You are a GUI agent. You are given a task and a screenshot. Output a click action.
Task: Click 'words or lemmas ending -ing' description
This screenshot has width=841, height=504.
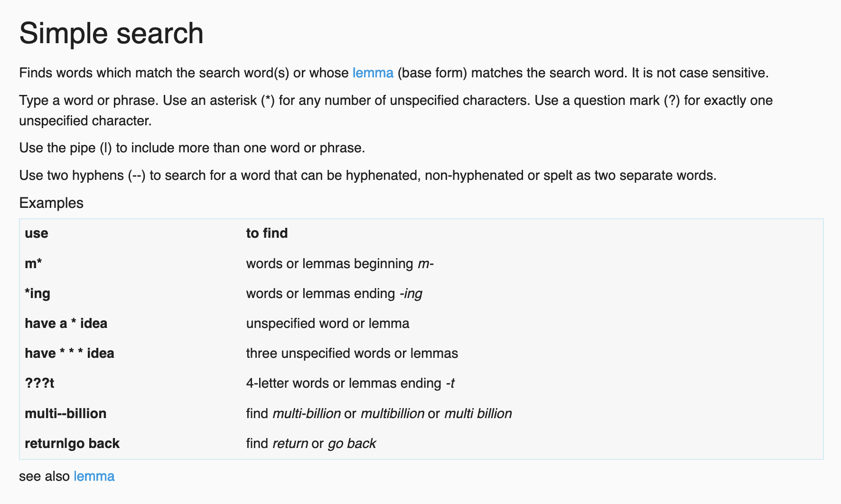point(334,293)
